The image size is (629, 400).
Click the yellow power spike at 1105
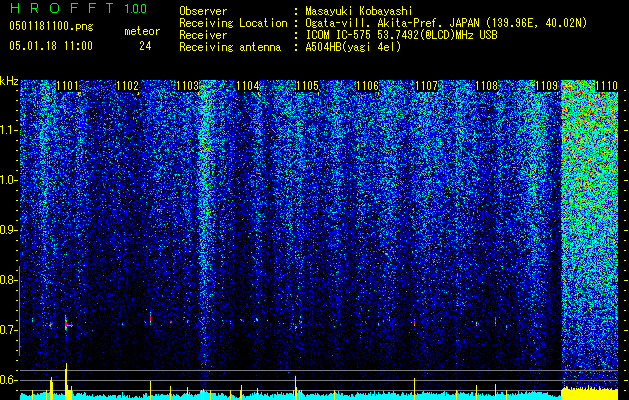(x=296, y=388)
